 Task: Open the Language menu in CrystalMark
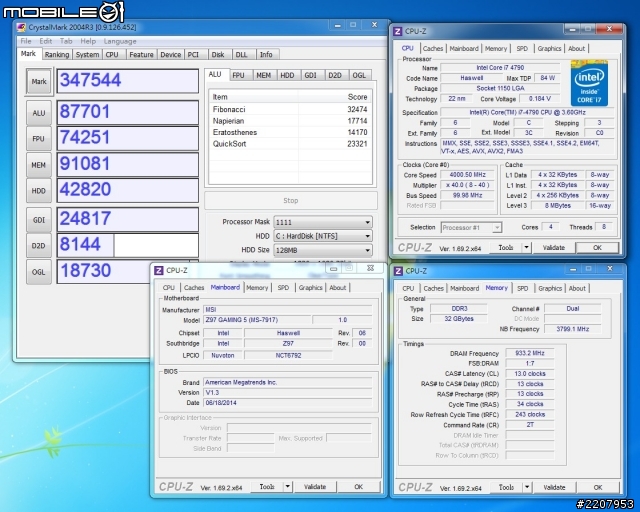point(120,41)
